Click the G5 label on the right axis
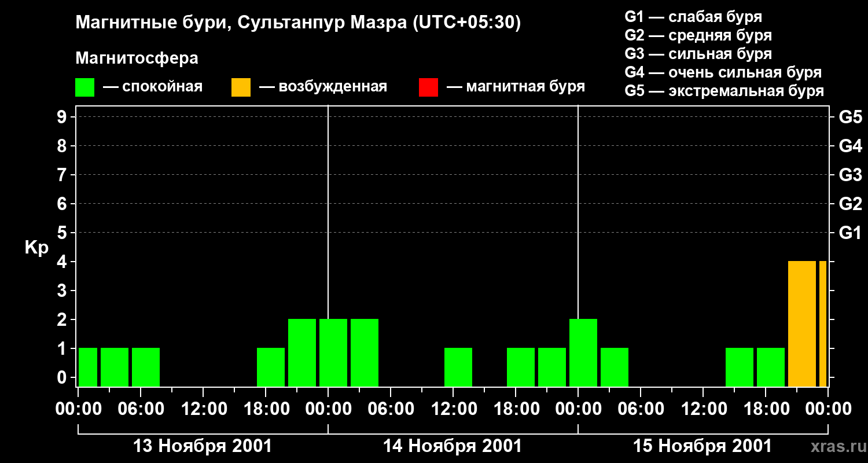 850,117
